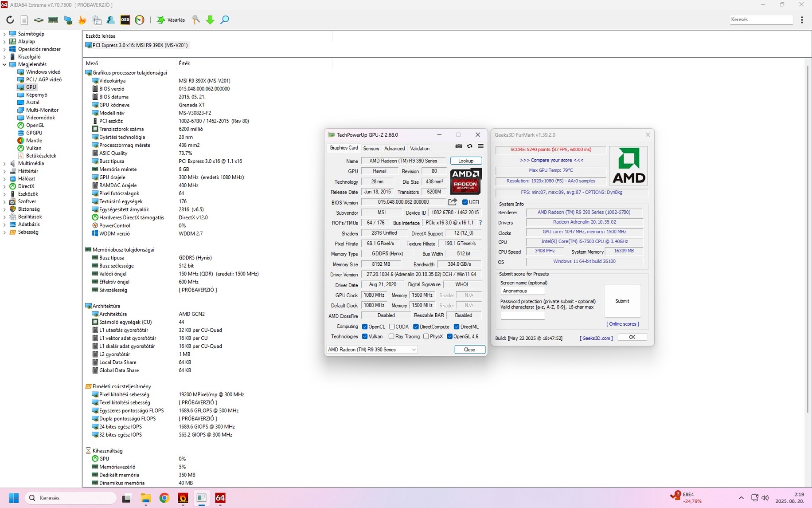Image resolution: width=812 pixels, height=508 pixels.
Task: Expand the Operációs rendszer tree node
Action: pyautogui.click(x=5, y=49)
